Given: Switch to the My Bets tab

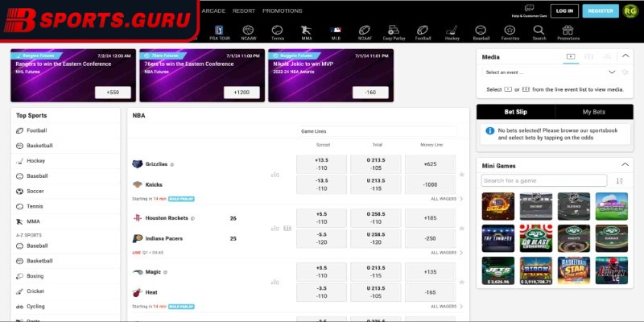Looking at the screenshot, I should pos(594,112).
